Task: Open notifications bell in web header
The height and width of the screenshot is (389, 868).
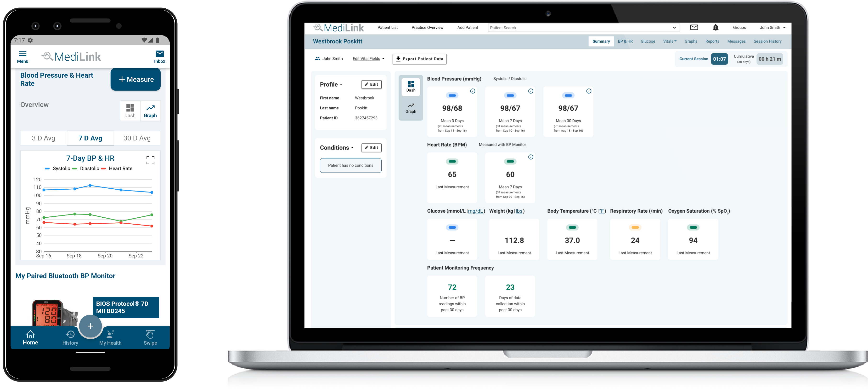Action: [x=715, y=27]
